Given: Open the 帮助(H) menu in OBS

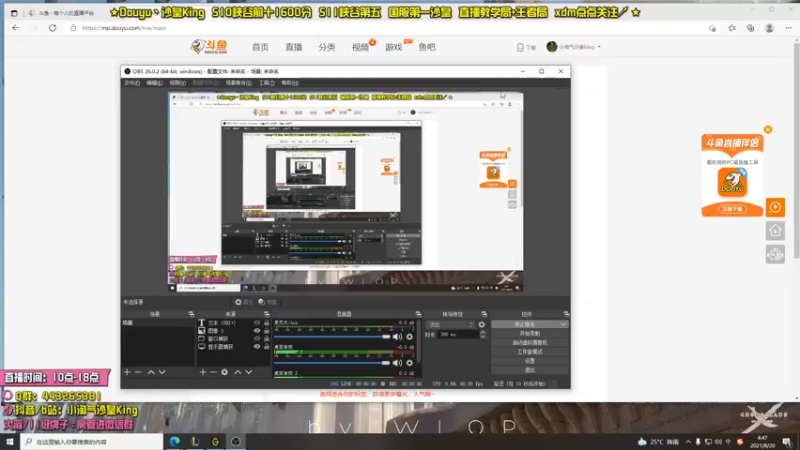Looking at the screenshot, I should (x=290, y=83).
